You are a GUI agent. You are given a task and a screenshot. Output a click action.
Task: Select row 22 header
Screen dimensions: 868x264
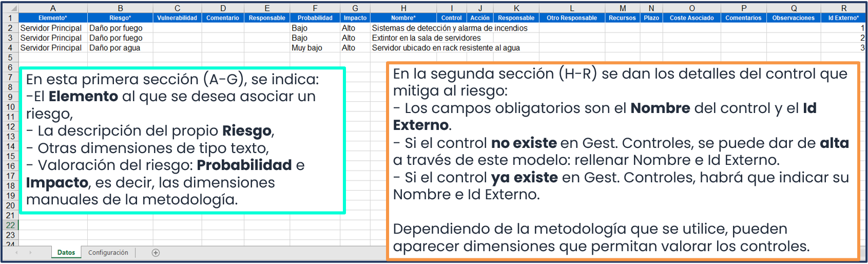(x=10, y=225)
